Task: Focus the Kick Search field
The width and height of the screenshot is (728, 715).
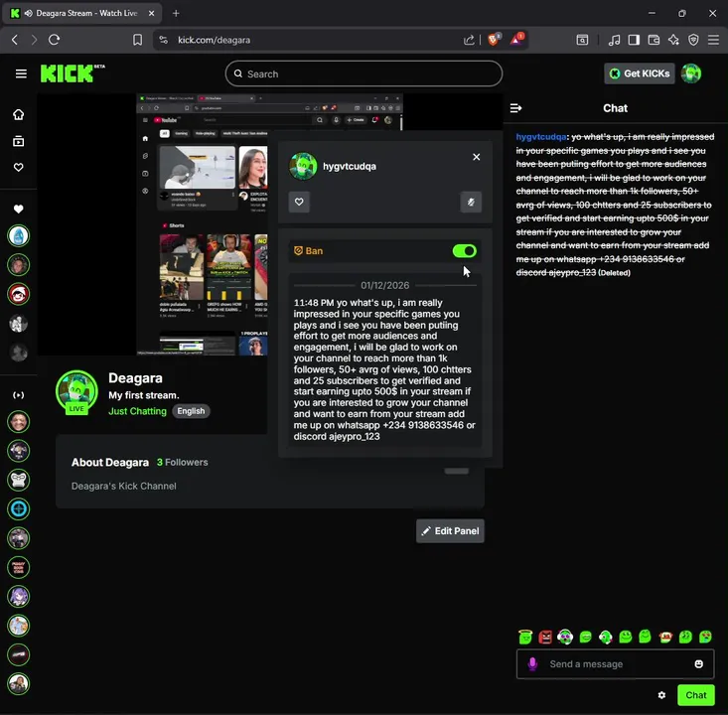Action: tap(364, 73)
